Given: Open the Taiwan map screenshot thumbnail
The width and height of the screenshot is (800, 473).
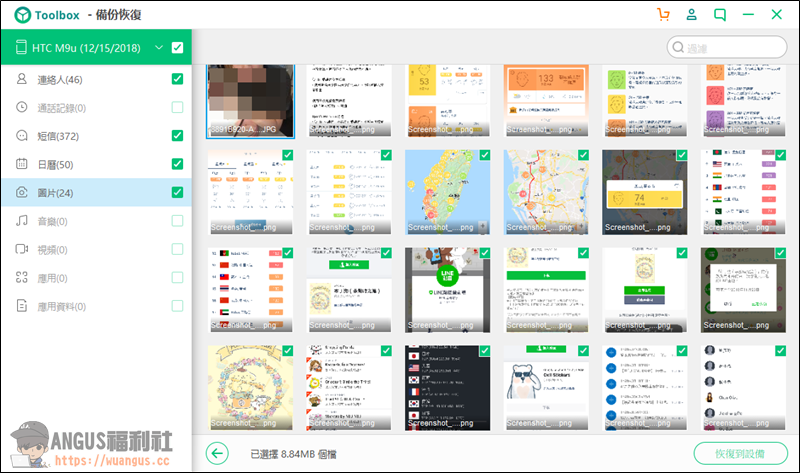Looking at the screenshot, I should [x=447, y=192].
